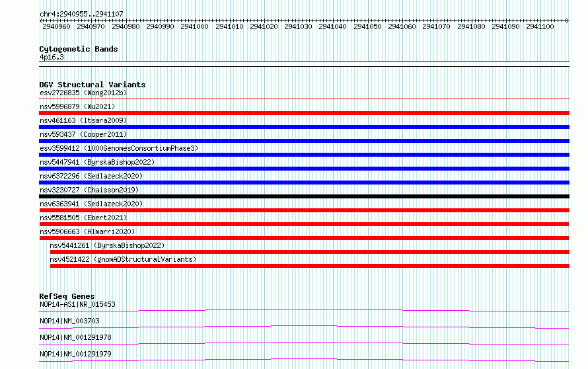588x369 pixels.
Task: Click ruler position 2941080
Action: pos(471,26)
